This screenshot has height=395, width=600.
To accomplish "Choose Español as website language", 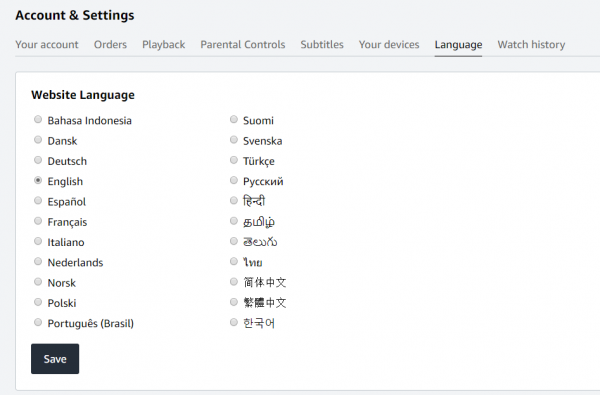I will [x=38, y=201].
